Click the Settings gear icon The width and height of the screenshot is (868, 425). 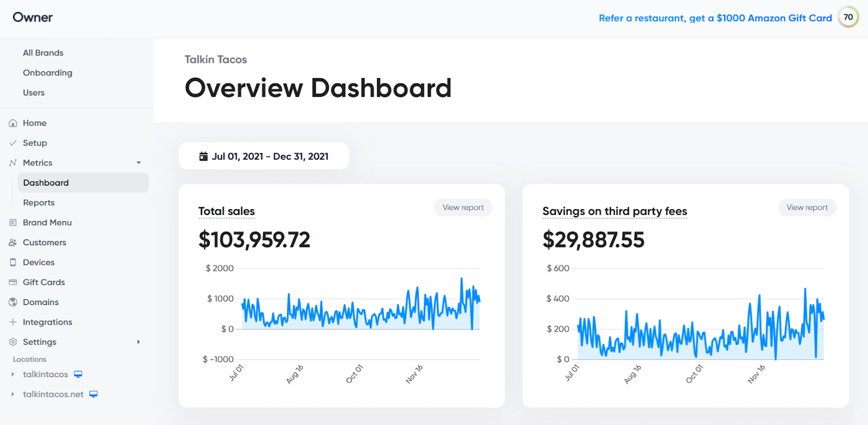click(x=13, y=342)
